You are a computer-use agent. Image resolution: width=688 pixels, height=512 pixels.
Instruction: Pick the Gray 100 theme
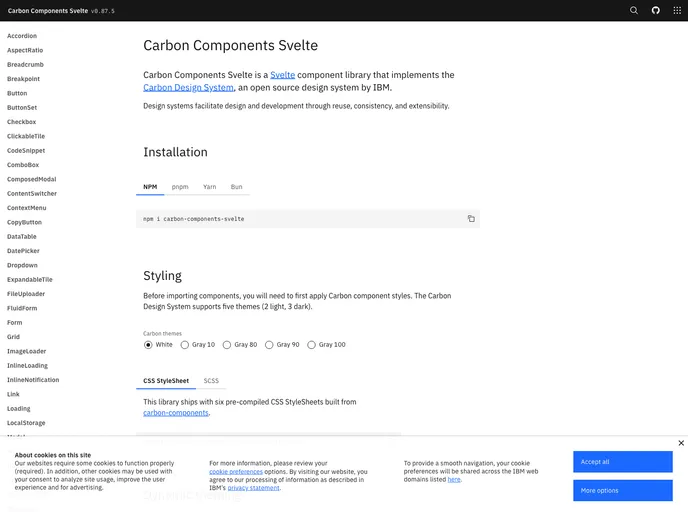coord(312,345)
